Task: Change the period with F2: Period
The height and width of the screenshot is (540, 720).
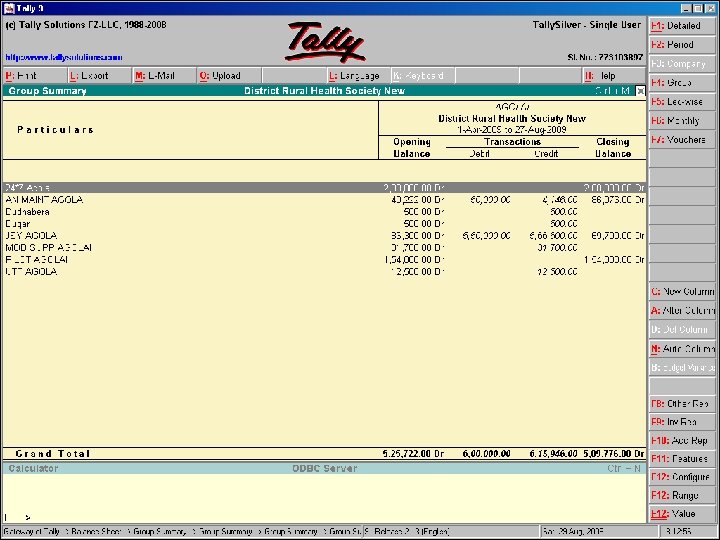Action: click(x=682, y=45)
